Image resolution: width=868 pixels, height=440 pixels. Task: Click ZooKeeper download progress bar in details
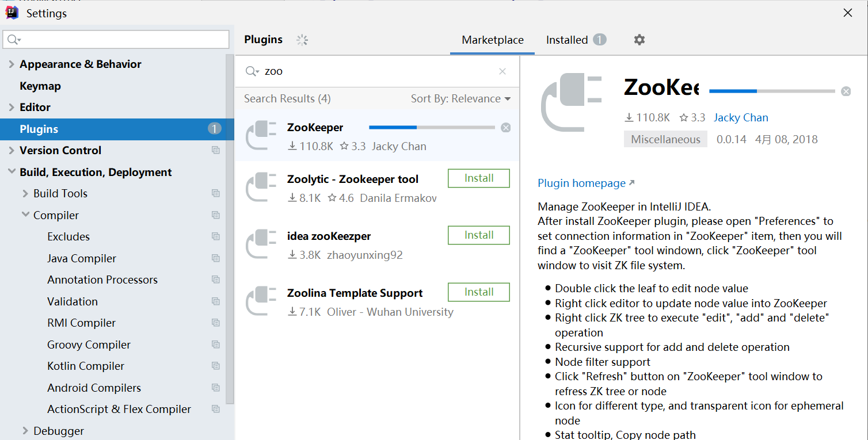coord(772,91)
